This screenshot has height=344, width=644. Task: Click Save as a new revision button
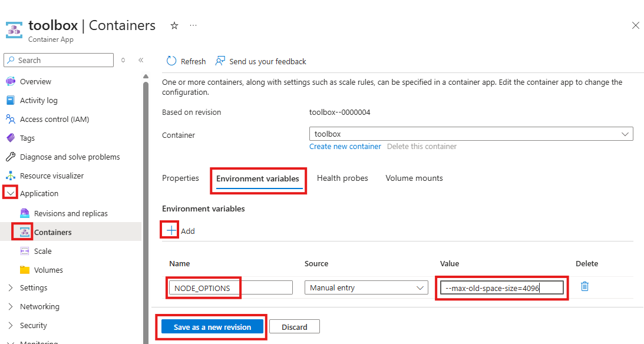(x=212, y=327)
